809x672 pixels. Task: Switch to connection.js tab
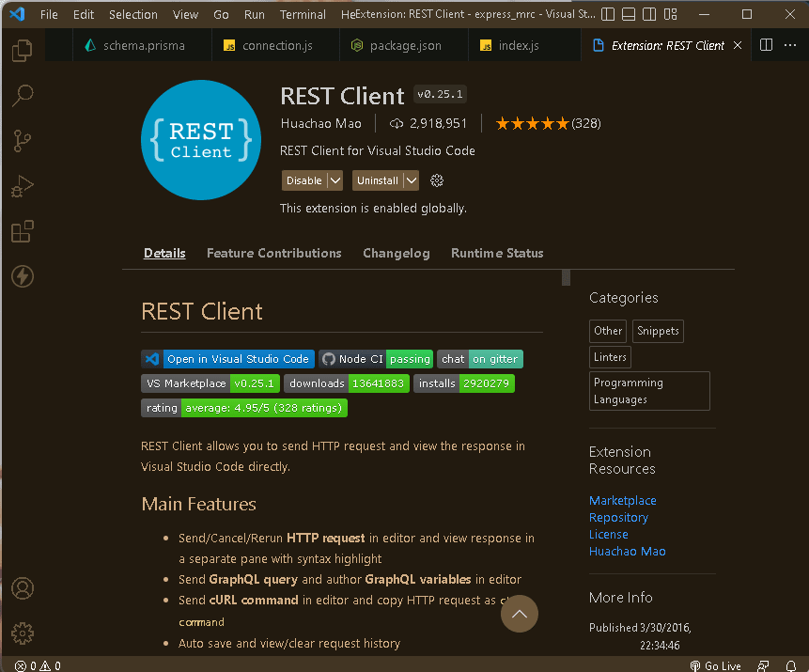(x=275, y=45)
